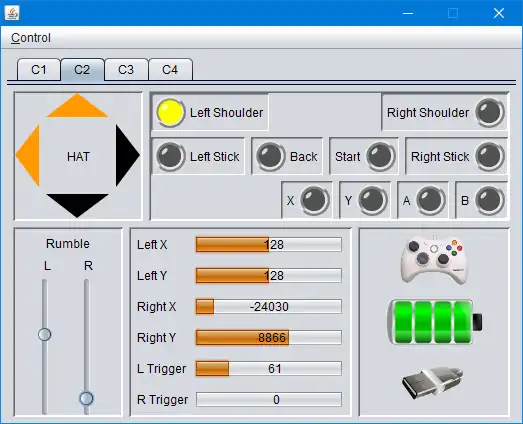Toggle the B button indicator light
Viewport: 523px width, 424px height.
(490, 200)
